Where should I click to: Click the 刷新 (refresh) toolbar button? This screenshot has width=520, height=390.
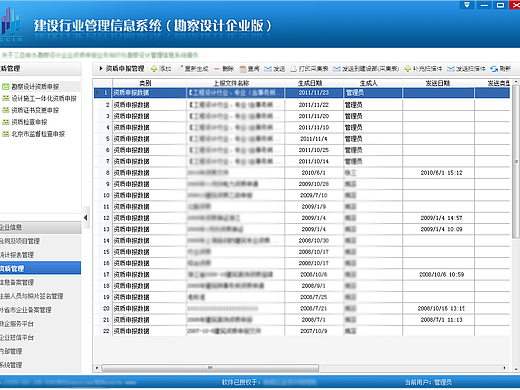point(501,69)
